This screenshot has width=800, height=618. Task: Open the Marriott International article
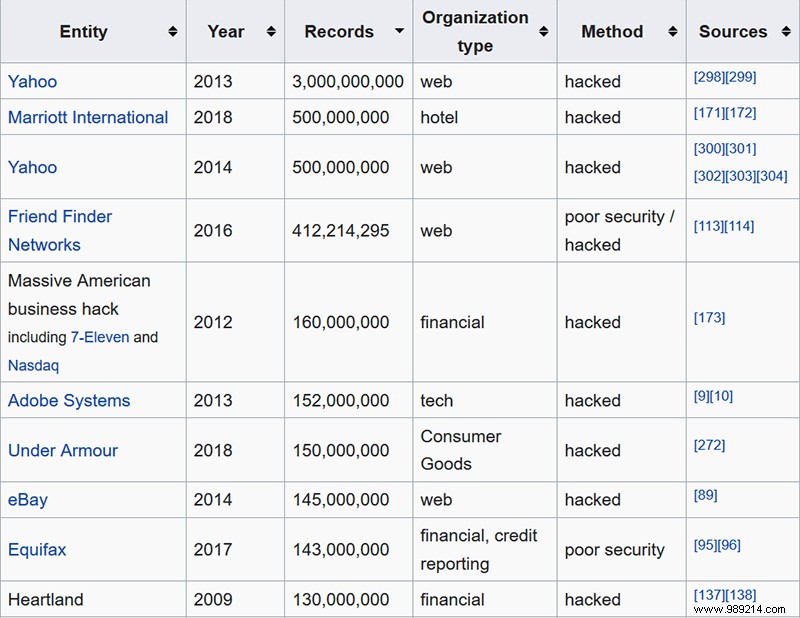tap(87, 117)
